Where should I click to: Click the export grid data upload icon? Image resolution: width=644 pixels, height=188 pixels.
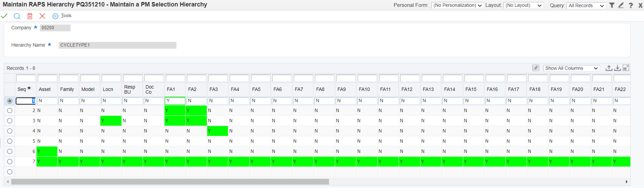tap(609, 68)
